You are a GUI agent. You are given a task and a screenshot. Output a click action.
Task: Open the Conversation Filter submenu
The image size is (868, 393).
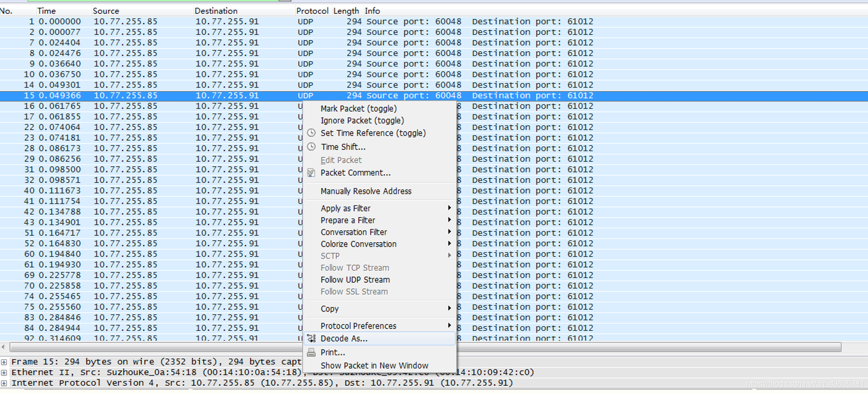click(x=380, y=232)
